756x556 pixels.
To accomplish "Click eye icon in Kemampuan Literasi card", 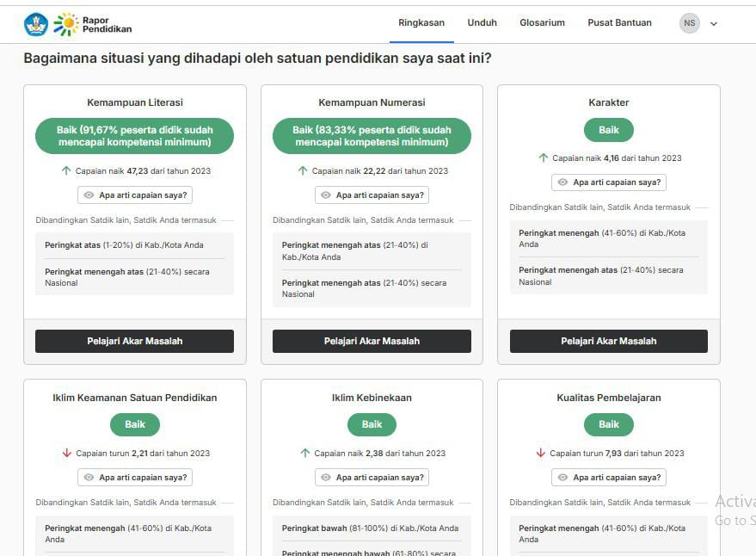I will coord(89,195).
